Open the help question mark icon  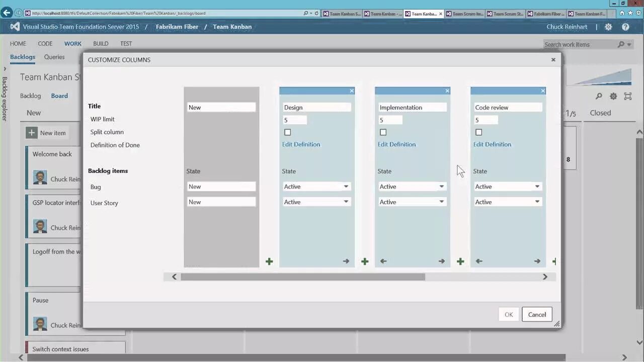pos(625,27)
